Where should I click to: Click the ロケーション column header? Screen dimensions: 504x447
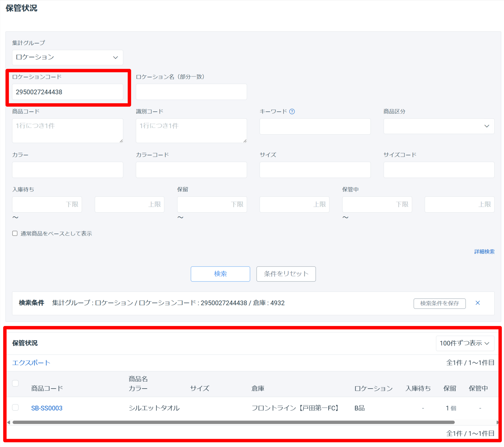tap(374, 388)
